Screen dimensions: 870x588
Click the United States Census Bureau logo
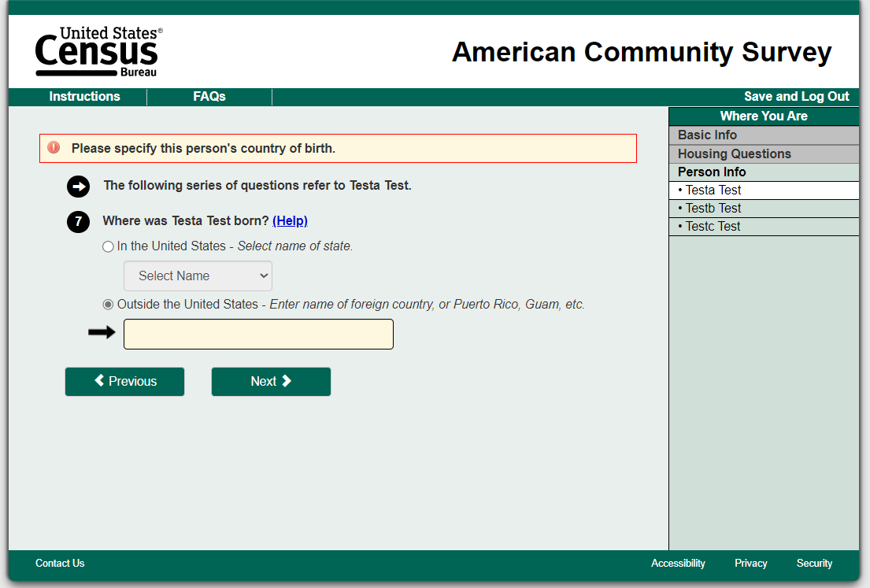pos(98,52)
